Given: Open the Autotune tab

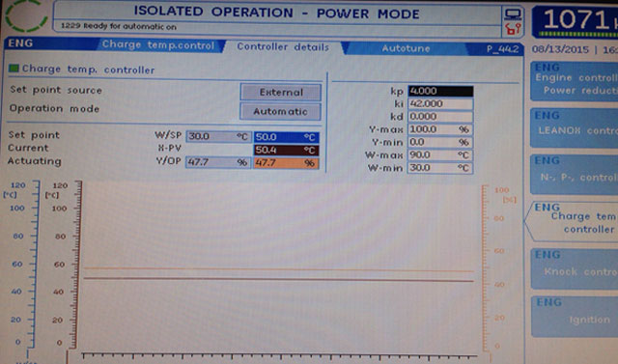Looking at the screenshot, I should click(406, 48).
